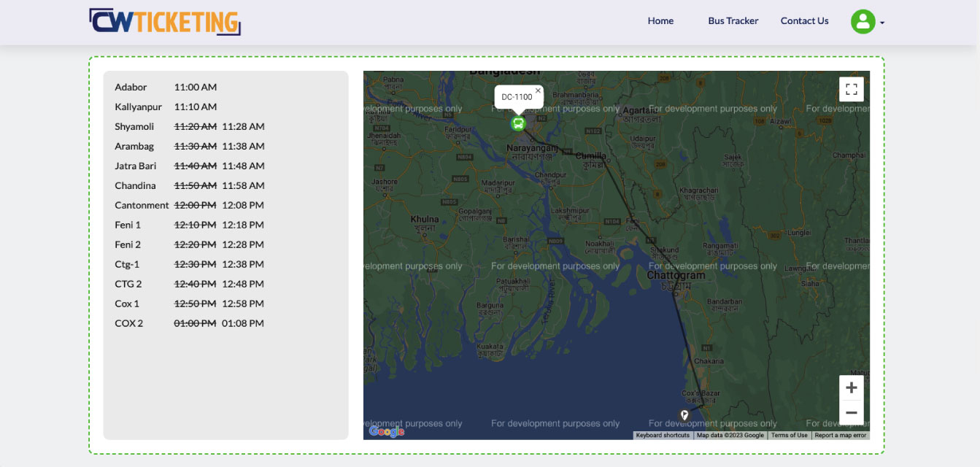Image resolution: width=980 pixels, height=467 pixels.
Task: Open the Google logo link on map
Action: point(386,431)
